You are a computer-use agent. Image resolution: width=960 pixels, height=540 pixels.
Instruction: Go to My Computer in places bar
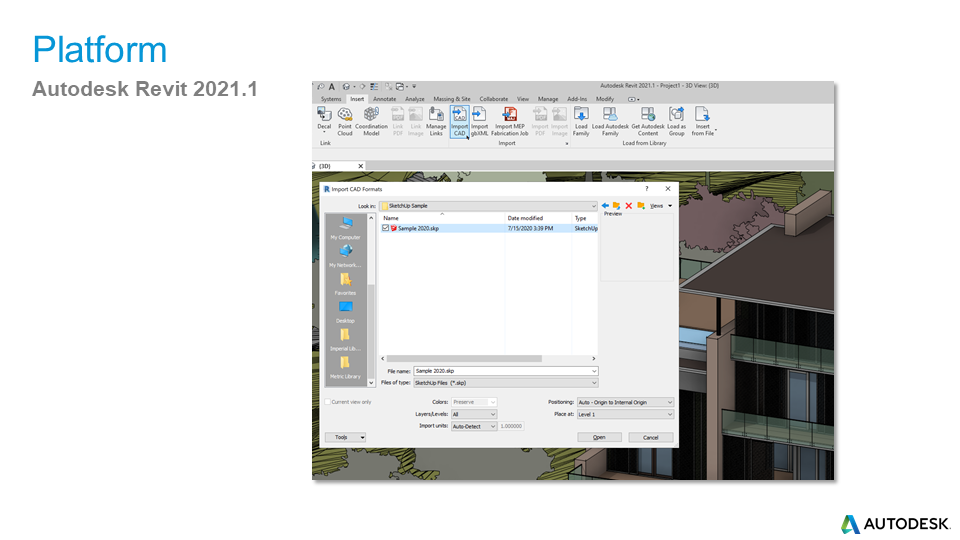coord(345,228)
